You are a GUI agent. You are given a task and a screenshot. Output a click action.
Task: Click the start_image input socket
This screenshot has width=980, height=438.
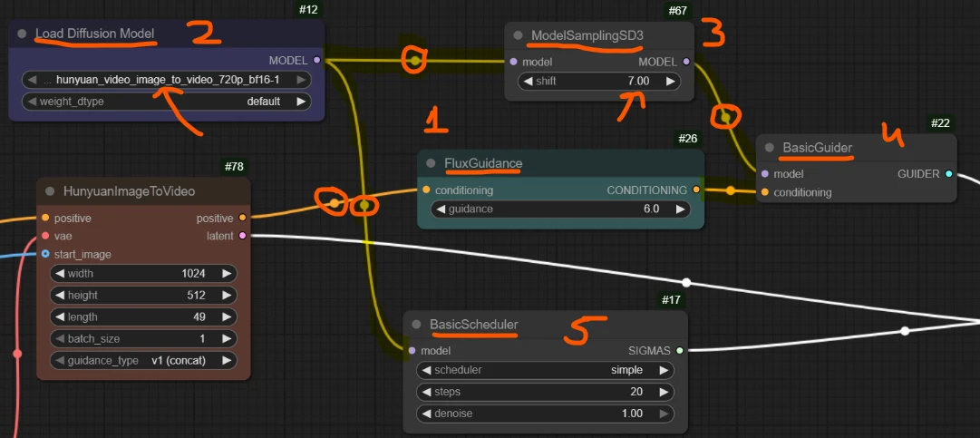click(x=45, y=254)
